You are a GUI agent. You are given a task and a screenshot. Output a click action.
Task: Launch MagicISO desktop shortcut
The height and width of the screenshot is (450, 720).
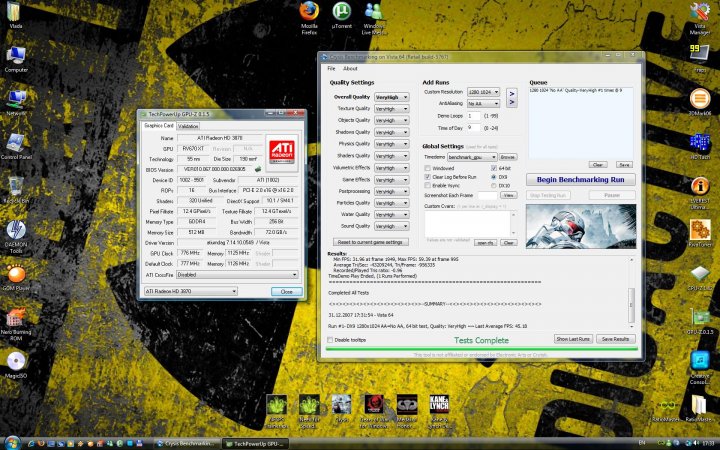pos(16,366)
